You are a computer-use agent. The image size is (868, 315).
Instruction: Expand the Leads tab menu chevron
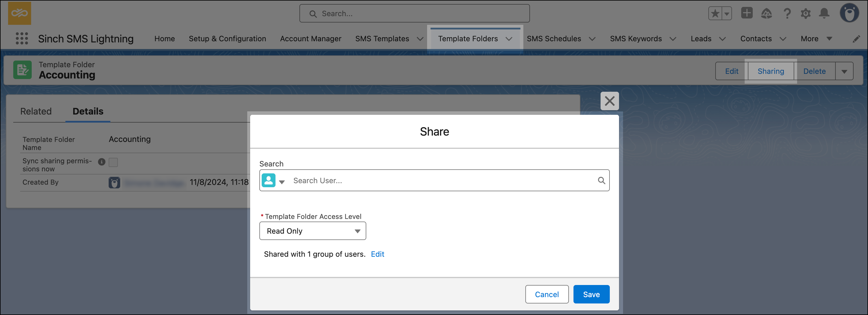click(x=722, y=39)
